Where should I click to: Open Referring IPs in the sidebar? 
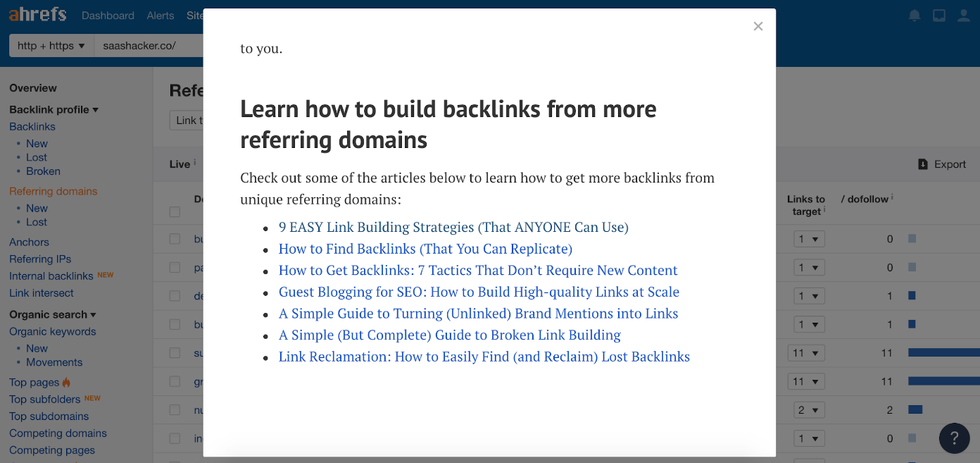tap(40, 259)
